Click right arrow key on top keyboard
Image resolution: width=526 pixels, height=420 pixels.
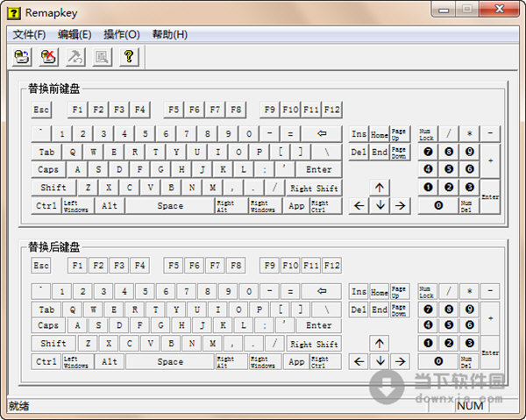coord(401,206)
